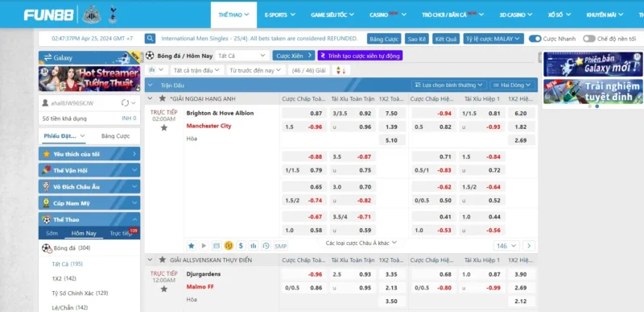Viewport: 644px width, 312px height.
Task: Click the odds movement sort arrows icon
Action: point(341,70)
